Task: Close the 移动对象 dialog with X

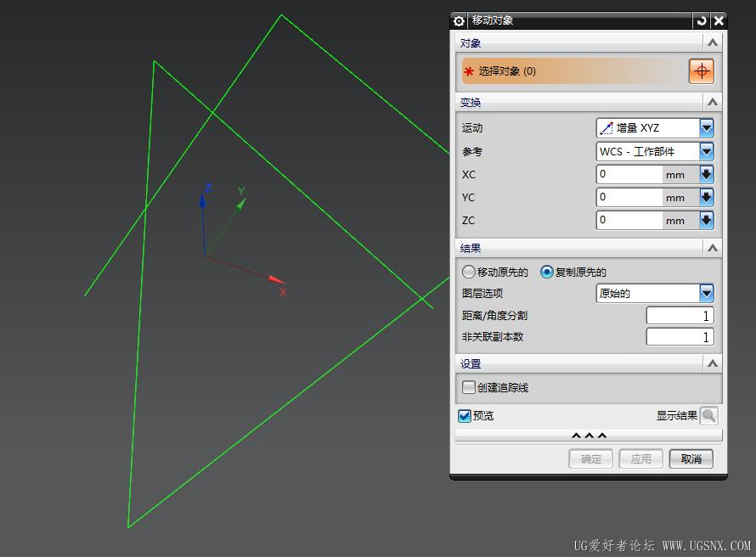Action: (719, 20)
